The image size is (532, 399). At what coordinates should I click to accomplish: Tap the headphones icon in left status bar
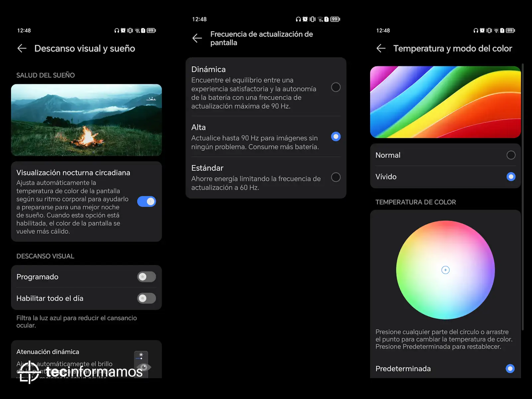click(x=116, y=31)
